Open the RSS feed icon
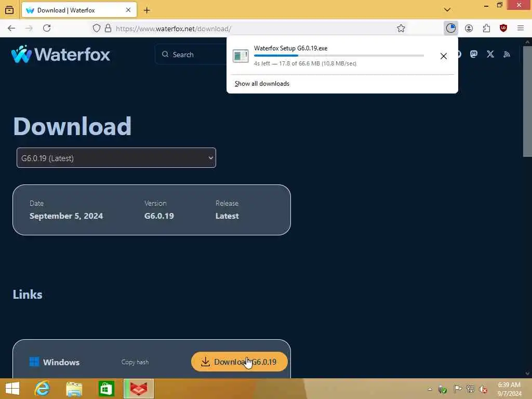This screenshot has width=532, height=399. 507,54
